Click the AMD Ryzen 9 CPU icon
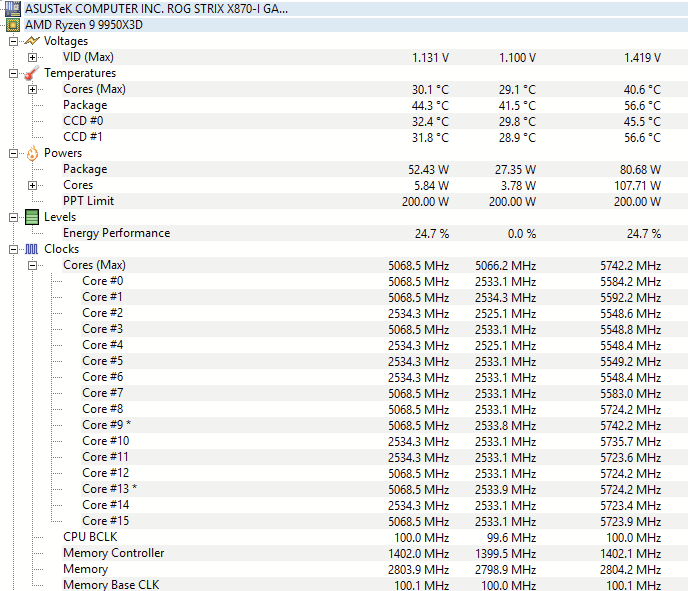 [x=12, y=25]
